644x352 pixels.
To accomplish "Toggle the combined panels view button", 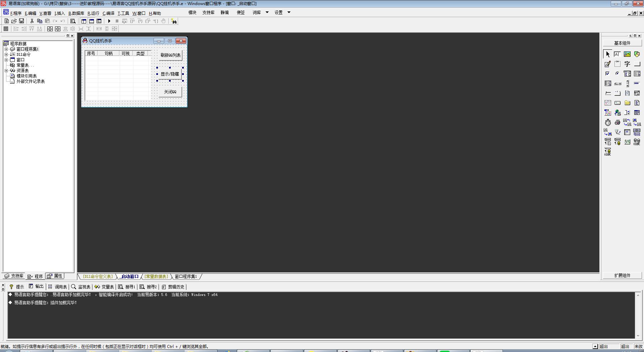I will [99, 21].
